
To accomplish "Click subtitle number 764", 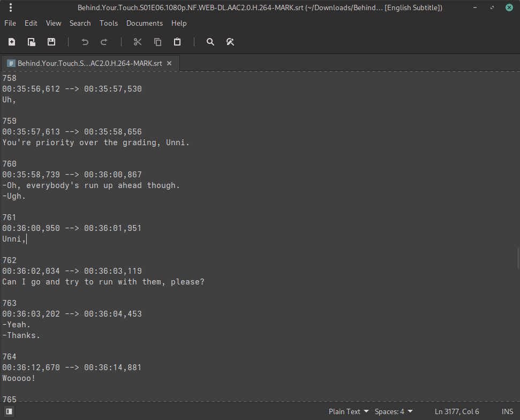I will pos(9,357).
